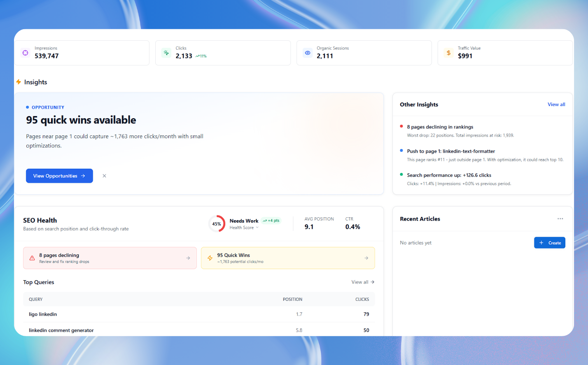
Task: Sort by the QUERY column header
Action: (x=36, y=299)
